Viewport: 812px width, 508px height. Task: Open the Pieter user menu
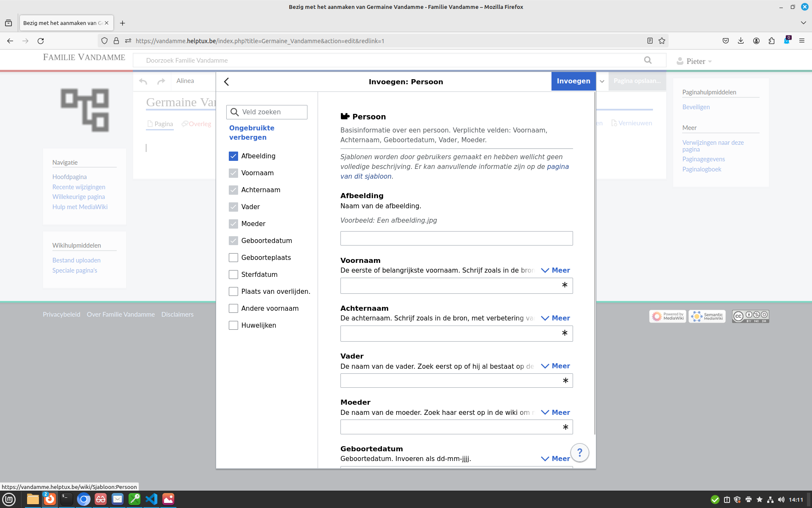695,61
